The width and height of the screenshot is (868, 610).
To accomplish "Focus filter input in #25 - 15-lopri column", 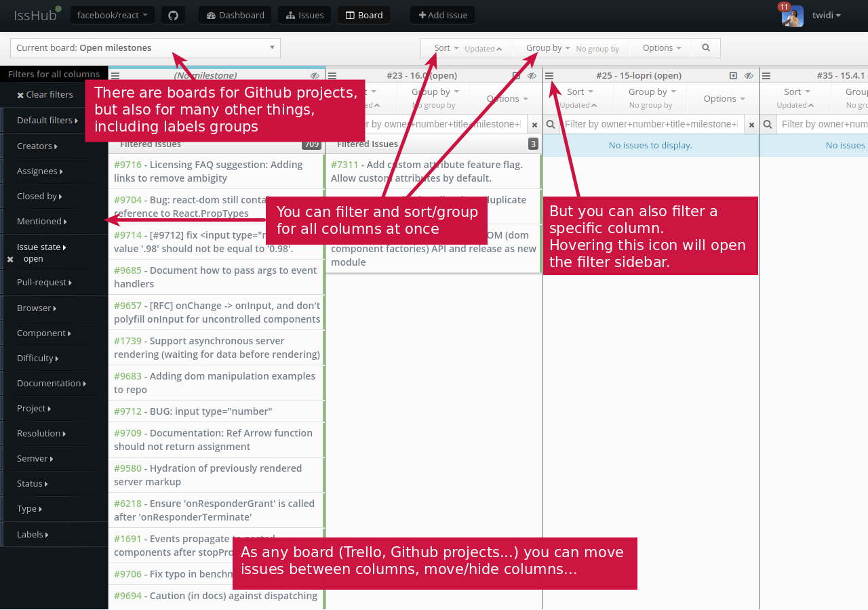I will pyautogui.click(x=652, y=125).
